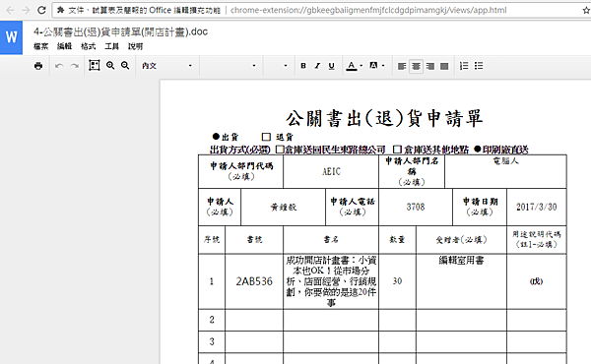Click the extension puzzle icon in address bar
The width and height of the screenshot is (591, 364).
coord(60,10)
